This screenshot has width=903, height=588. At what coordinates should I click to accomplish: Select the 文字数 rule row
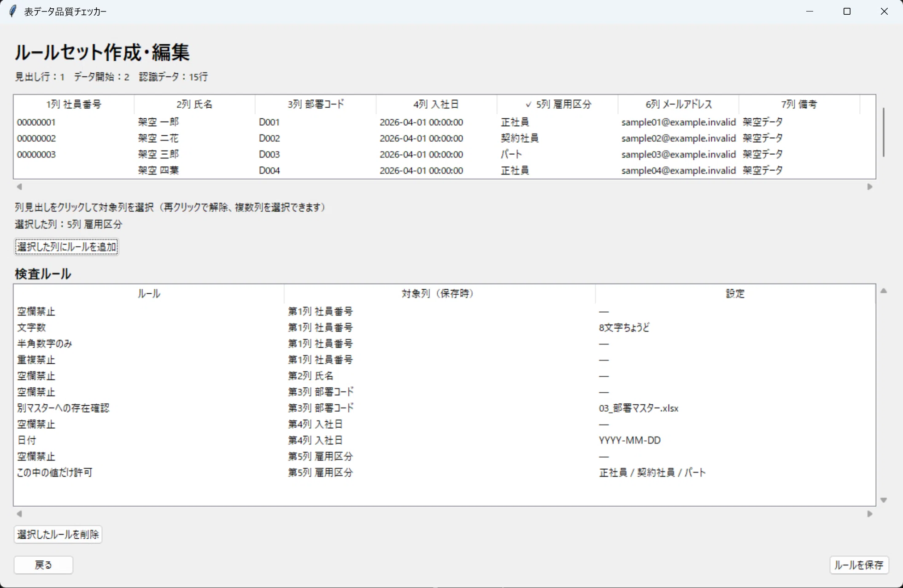(444, 327)
